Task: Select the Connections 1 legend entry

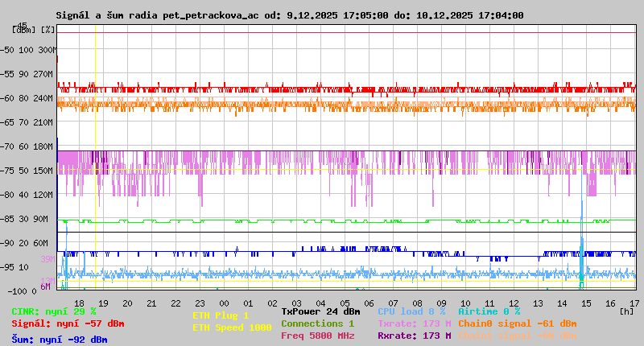Action: (317, 323)
